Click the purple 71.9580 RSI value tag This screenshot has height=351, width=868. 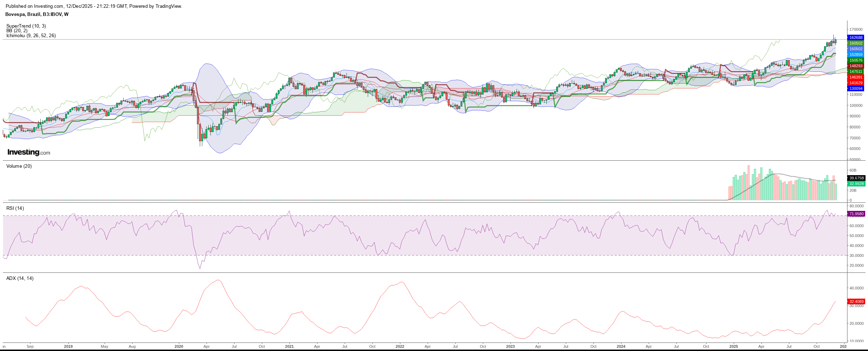tap(856, 214)
